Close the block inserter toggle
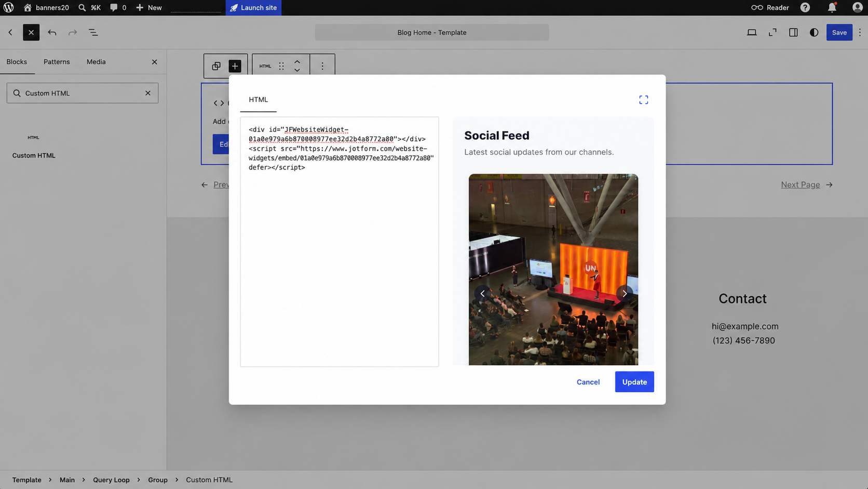Viewport: 868px width, 489px height. click(x=31, y=32)
